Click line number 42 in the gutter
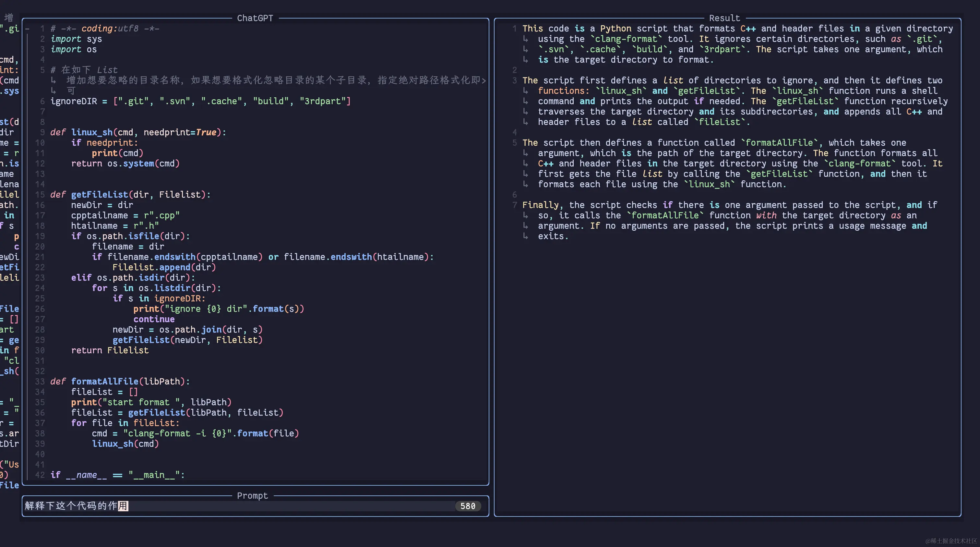The height and width of the screenshot is (547, 980). (x=40, y=475)
